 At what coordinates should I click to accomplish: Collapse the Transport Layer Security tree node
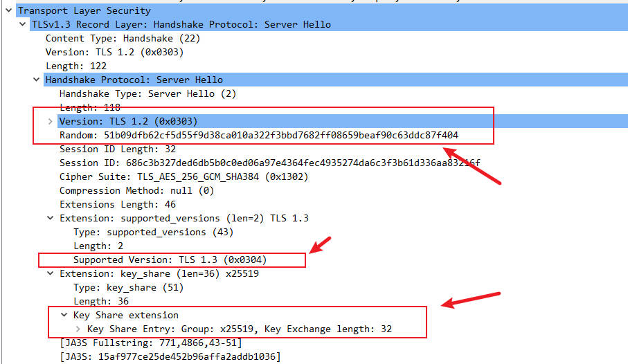click(9, 10)
